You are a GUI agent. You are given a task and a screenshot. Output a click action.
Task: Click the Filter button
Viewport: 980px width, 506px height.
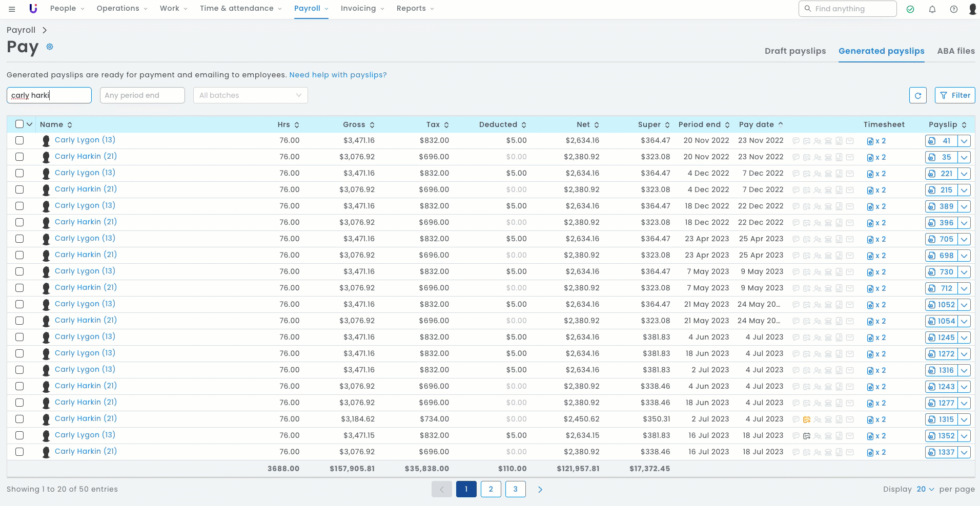click(x=955, y=95)
